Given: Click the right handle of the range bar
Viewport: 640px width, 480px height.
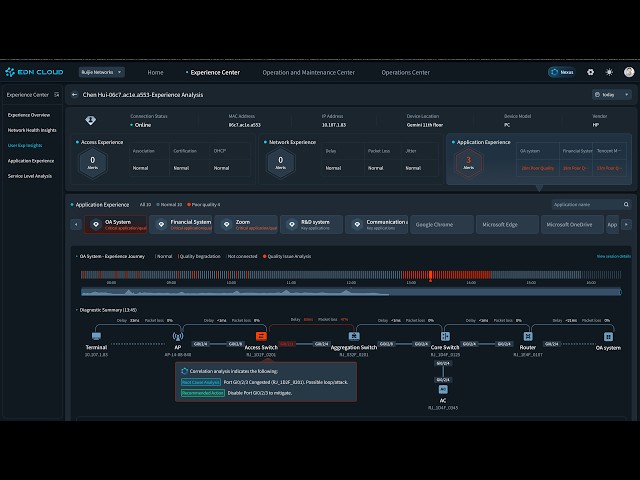Looking at the screenshot, I should coord(621,292).
